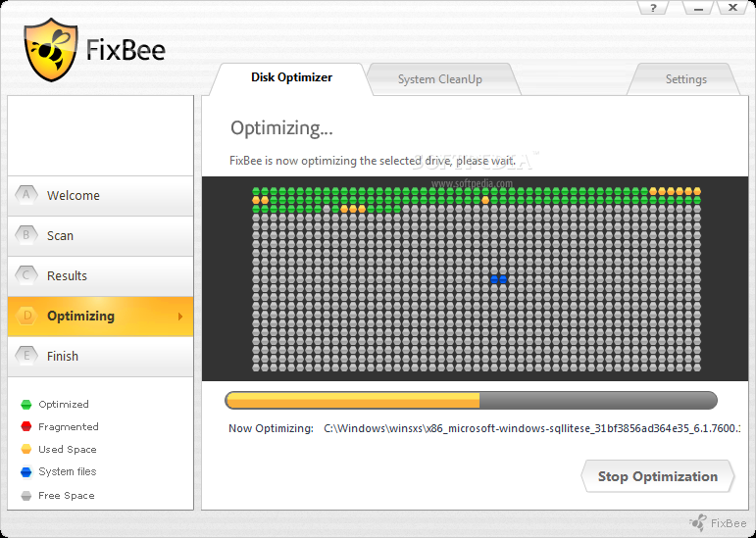The image size is (756, 538).
Task: Close the FixBee window
Action: pos(732,8)
